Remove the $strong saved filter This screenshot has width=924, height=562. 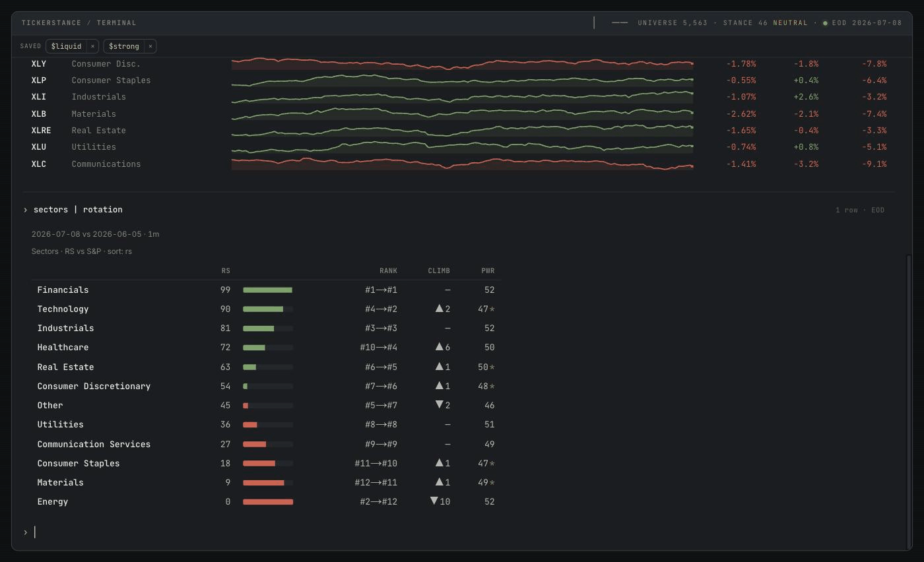click(150, 46)
